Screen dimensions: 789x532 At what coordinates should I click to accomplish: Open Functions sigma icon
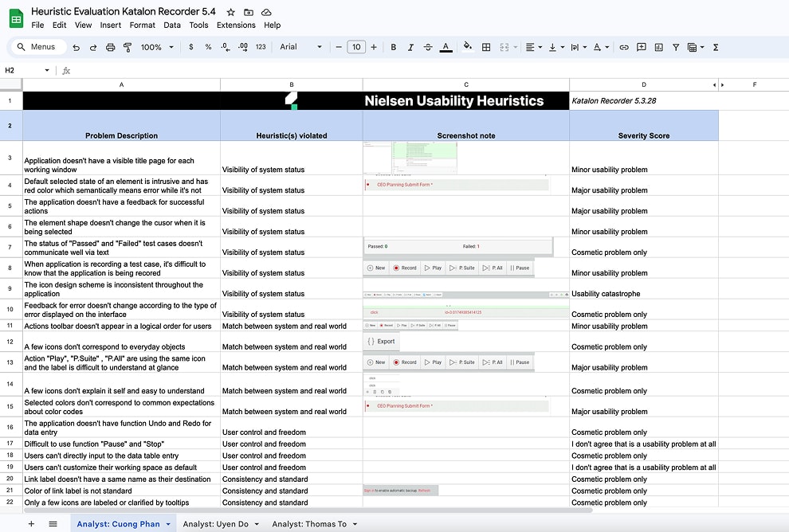[x=716, y=47]
